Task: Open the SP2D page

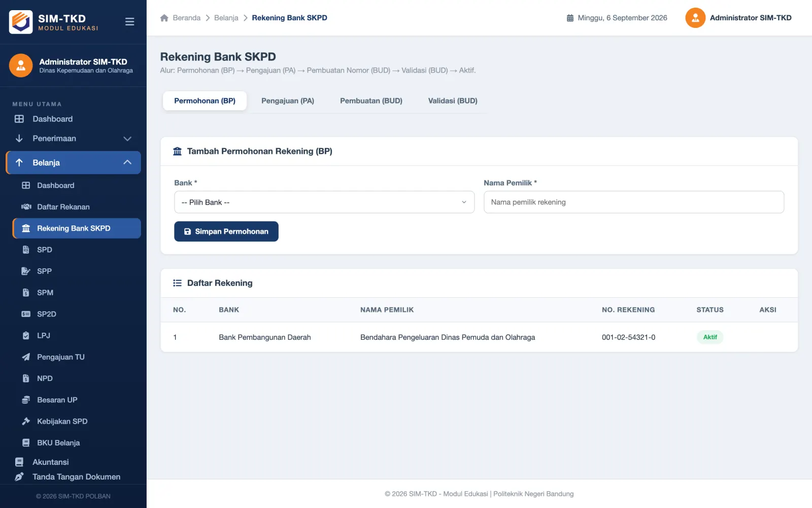Action: pyautogui.click(x=77, y=314)
